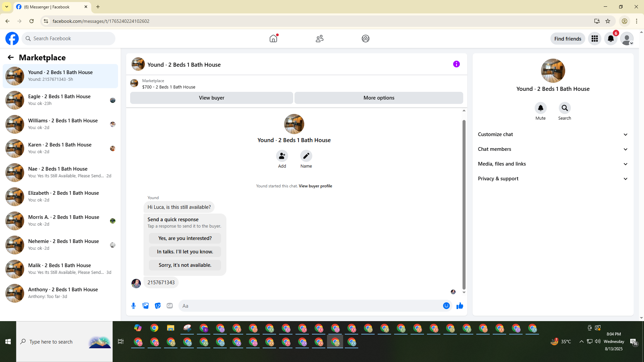The image size is (644, 362).
Task: Open the apps grid menu icon
Action: 594,39
